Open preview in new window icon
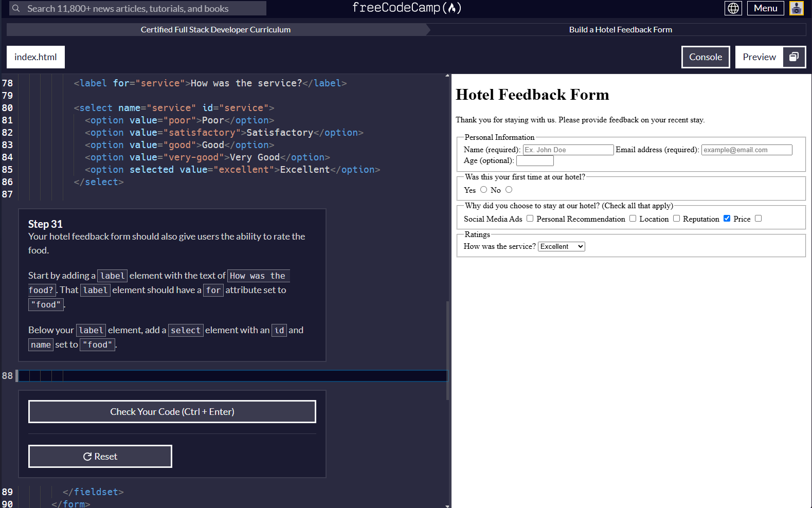 pos(794,57)
